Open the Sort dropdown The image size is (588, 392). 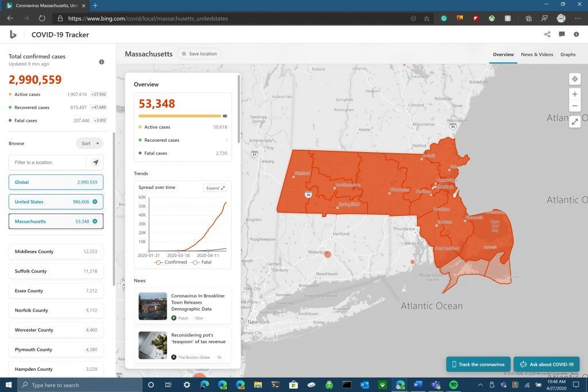point(90,143)
